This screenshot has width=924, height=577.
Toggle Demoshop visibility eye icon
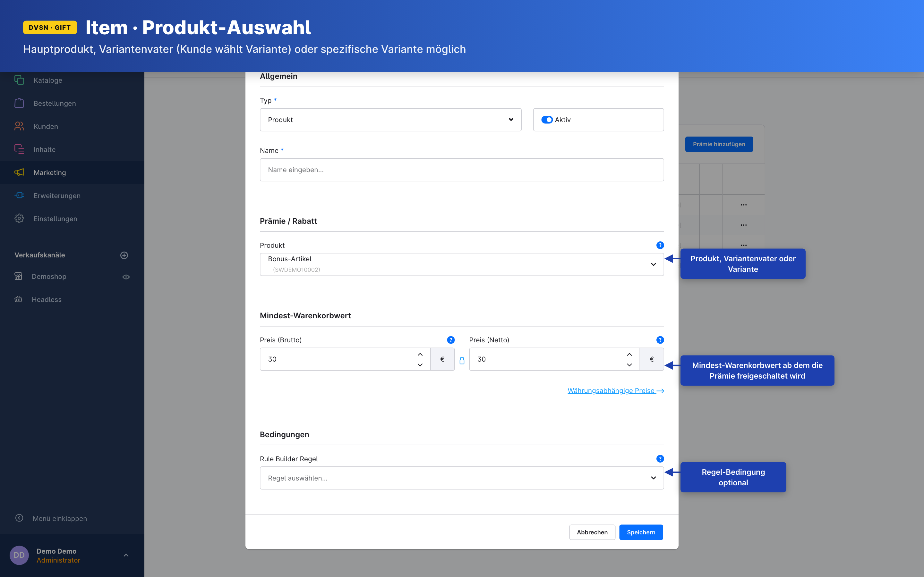pyautogui.click(x=126, y=277)
